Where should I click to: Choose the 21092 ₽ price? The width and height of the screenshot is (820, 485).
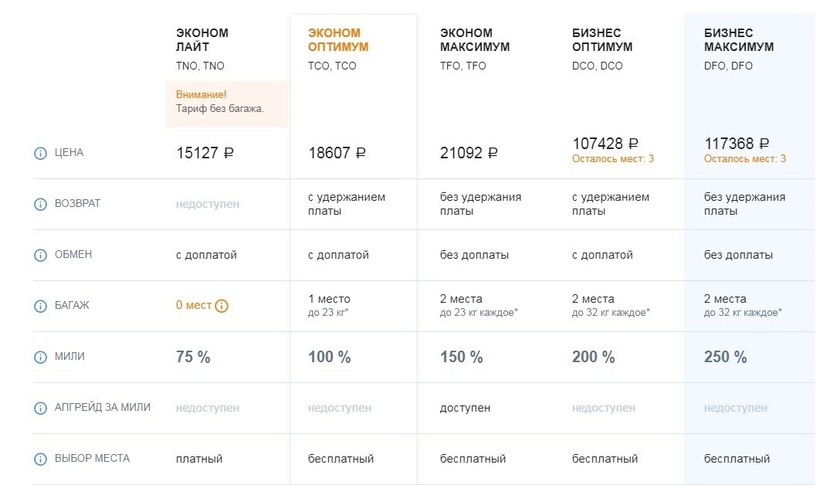[x=469, y=153]
